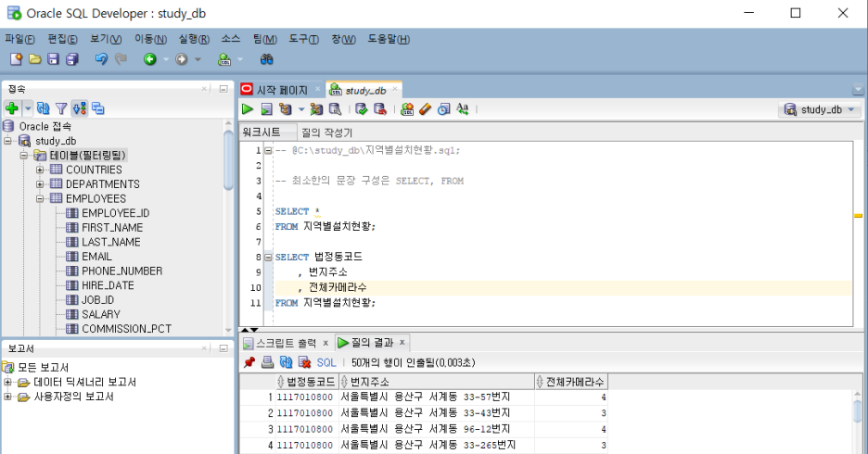
Task: Open the 파일(F) menu
Action: point(19,39)
